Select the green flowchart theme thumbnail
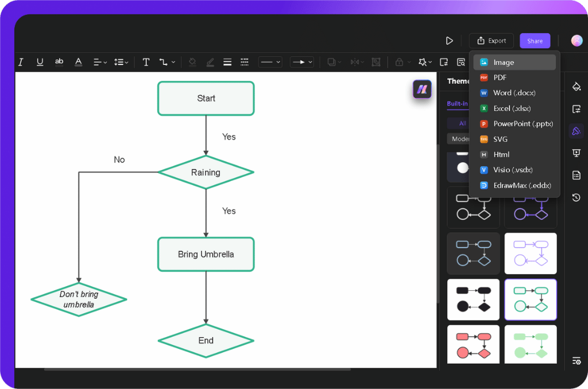The height and width of the screenshot is (389, 588). click(531, 344)
